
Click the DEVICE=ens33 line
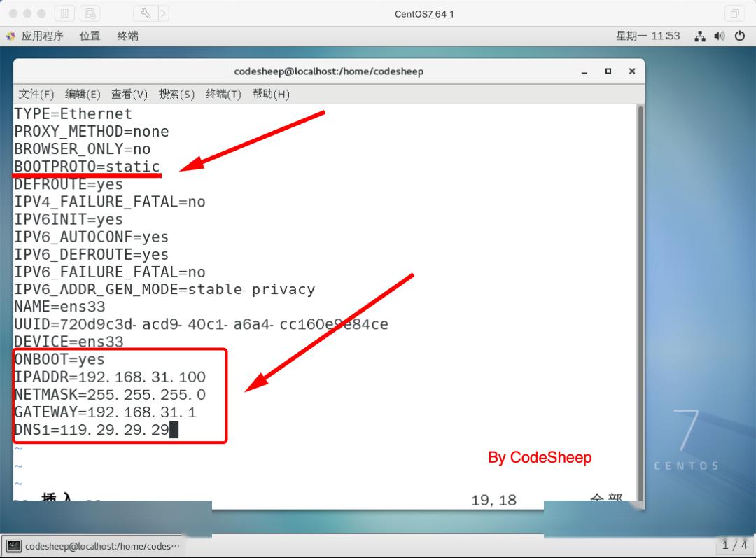[x=69, y=342]
